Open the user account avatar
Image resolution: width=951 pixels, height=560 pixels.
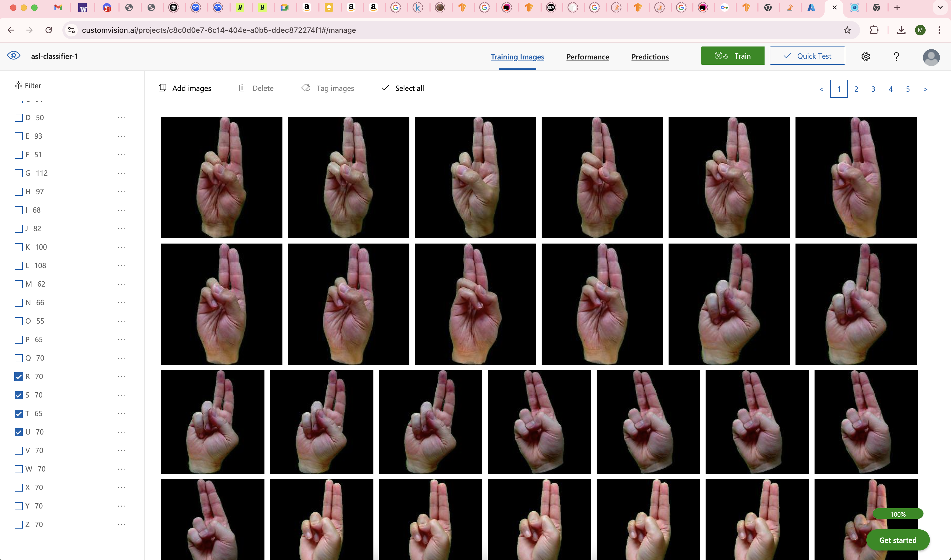pyautogui.click(x=931, y=57)
